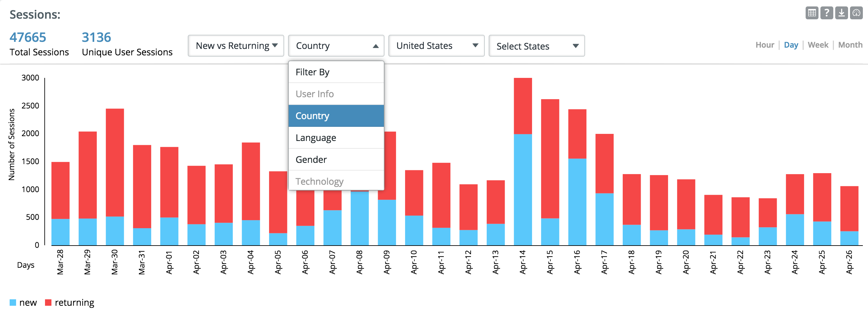Click the Number of Sessions axis title

(12, 145)
